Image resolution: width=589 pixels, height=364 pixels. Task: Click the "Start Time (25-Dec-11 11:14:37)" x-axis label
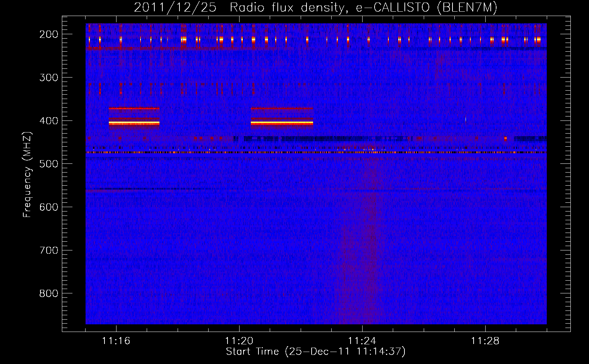tap(316, 352)
